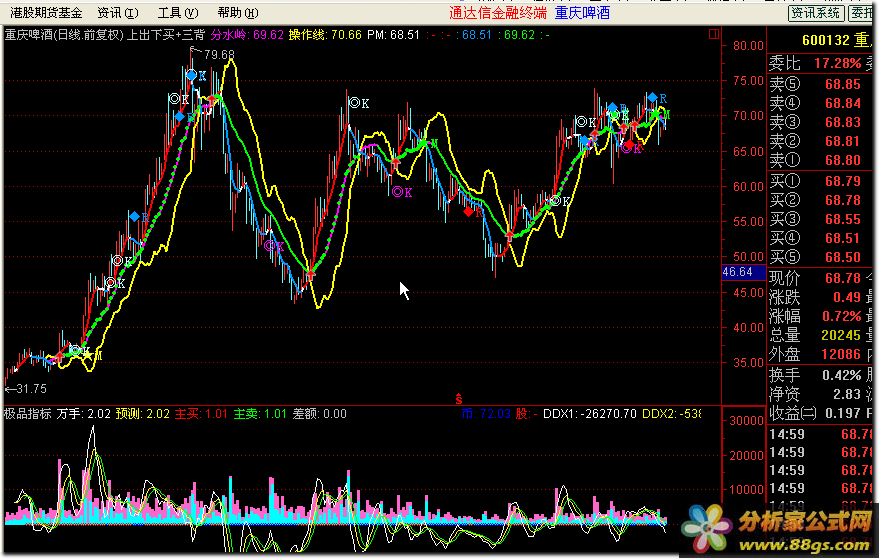This screenshot has height=560, width=881.
Task: Click the DDX1: -26270.70 value
Action: coord(589,414)
